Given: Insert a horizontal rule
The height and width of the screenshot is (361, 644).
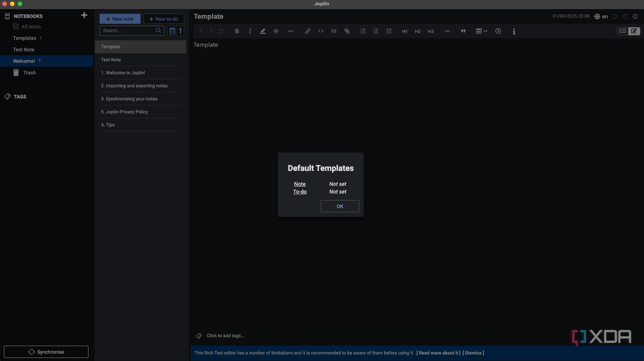Looking at the screenshot, I should point(447,31).
